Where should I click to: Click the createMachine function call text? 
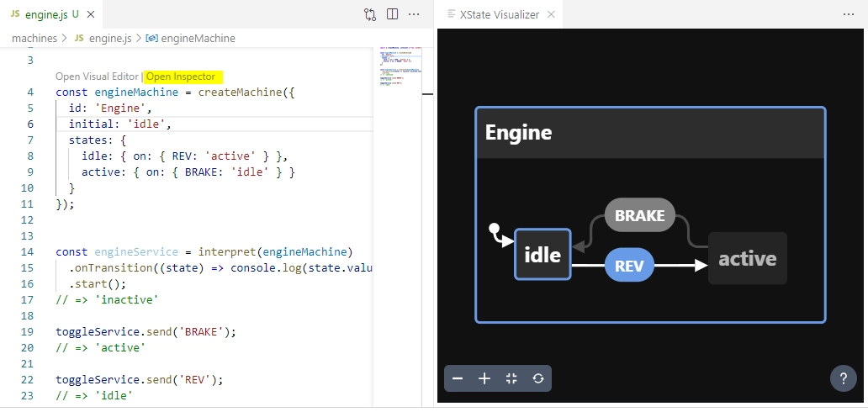click(240, 92)
